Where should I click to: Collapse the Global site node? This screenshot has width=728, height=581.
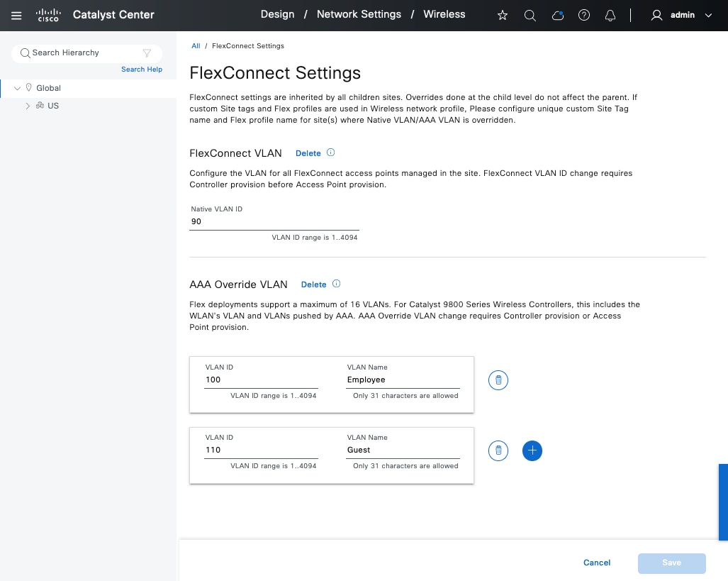coord(18,88)
